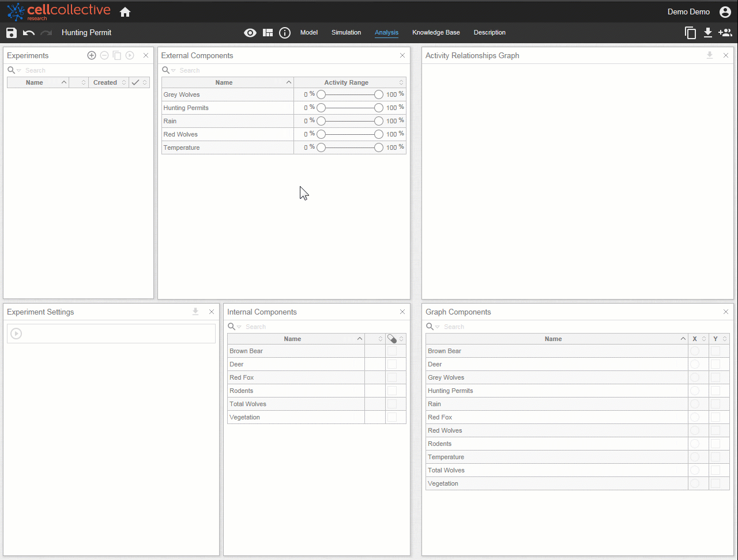
Task: Toggle the Deer checkbox in Internal Components
Action: 392,364
